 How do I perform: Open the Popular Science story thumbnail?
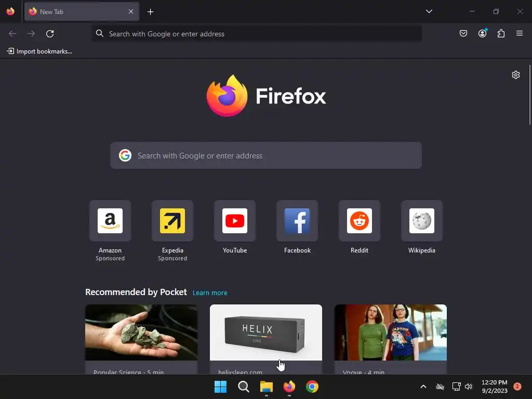tap(141, 332)
